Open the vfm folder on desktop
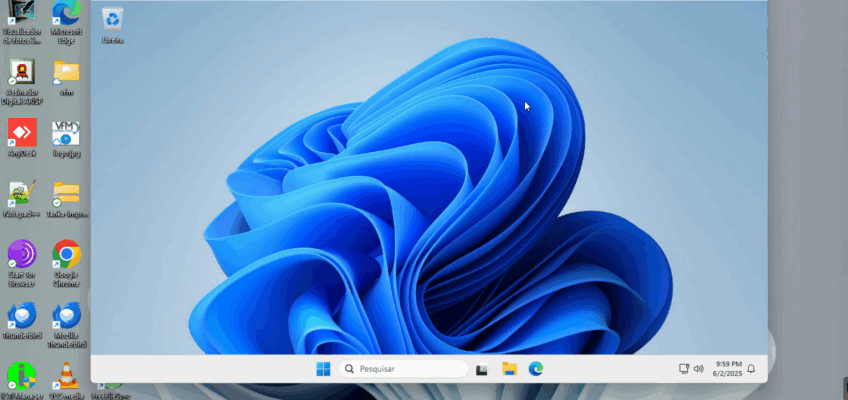Screen dimensions: 848x400 pos(67,77)
